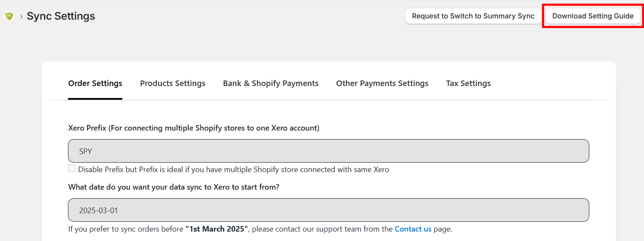644x241 pixels.
Task: Click the Xero Prefix field label
Action: coord(194,128)
